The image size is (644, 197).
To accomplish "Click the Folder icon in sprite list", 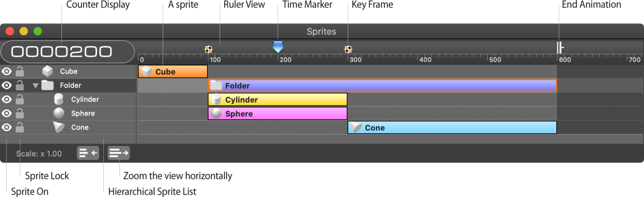I will [x=47, y=85].
